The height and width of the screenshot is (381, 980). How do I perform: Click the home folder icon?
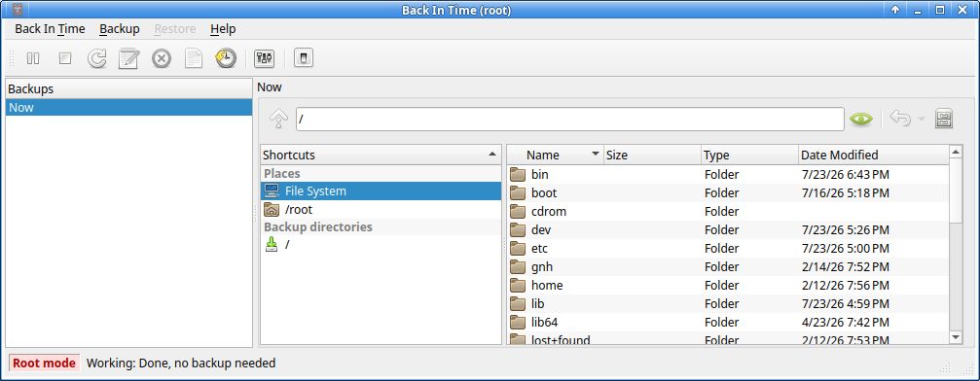[518, 285]
